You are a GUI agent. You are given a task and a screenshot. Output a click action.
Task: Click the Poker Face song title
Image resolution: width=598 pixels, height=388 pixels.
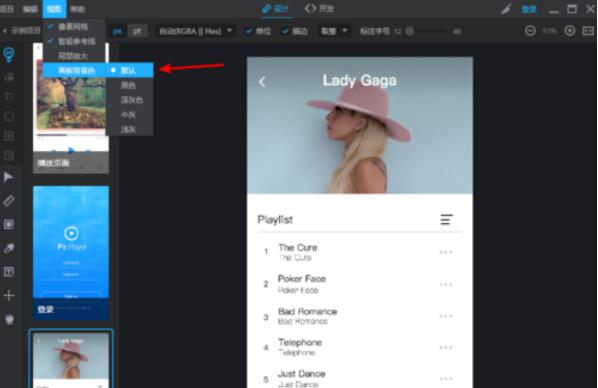click(302, 279)
